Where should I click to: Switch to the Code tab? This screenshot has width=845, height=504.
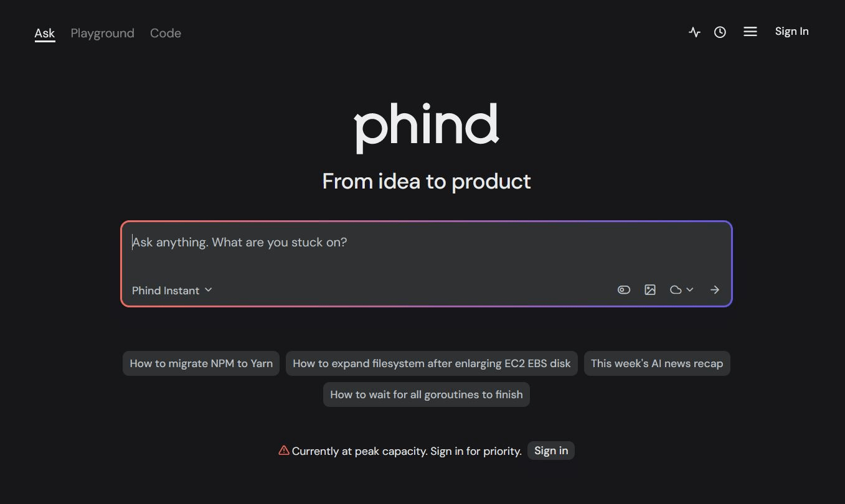pyautogui.click(x=165, y=33)
